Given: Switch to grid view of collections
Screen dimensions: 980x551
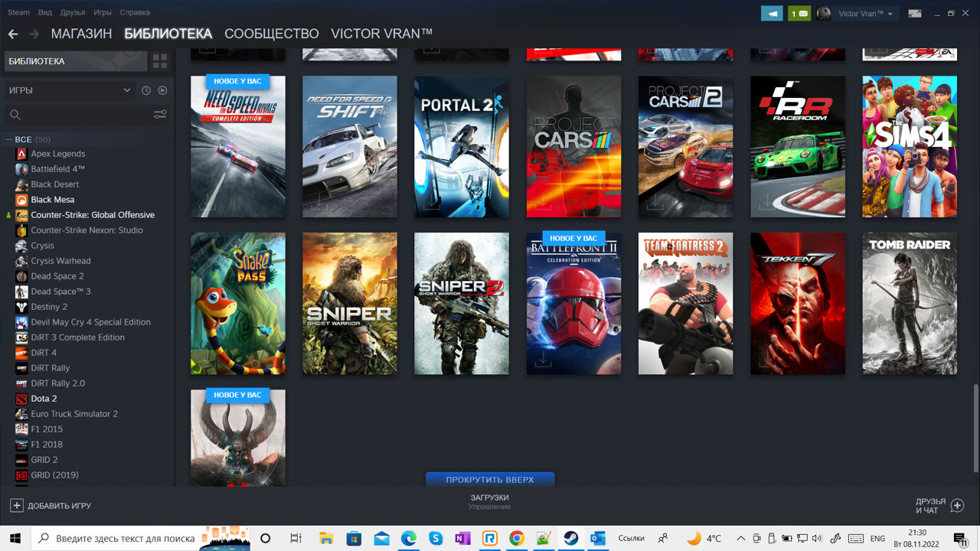Looking at the screenshot, I should coord(160,61).
